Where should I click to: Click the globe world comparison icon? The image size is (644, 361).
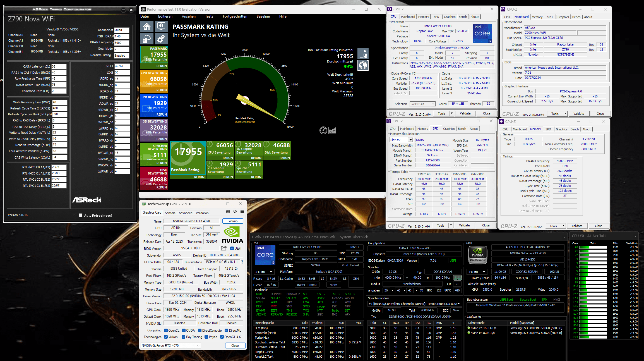tap(363, 65)
